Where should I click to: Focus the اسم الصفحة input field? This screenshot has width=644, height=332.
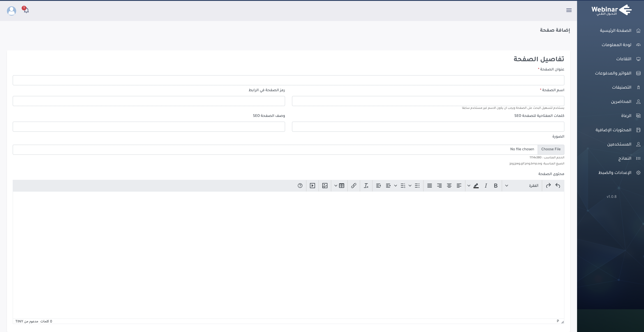point(428,101)
